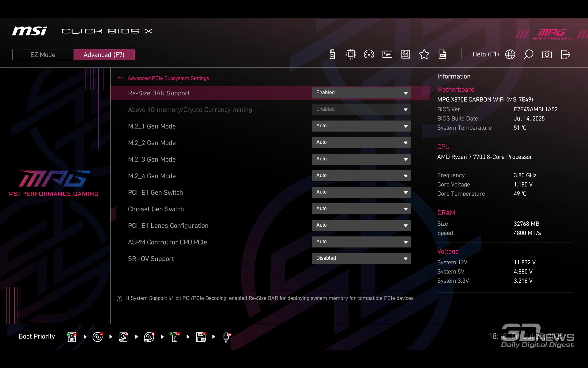Select the optical disc boot priority icon
Image resolution: width=588 pixels, height=368 pixels.
(x=98, y=337)
